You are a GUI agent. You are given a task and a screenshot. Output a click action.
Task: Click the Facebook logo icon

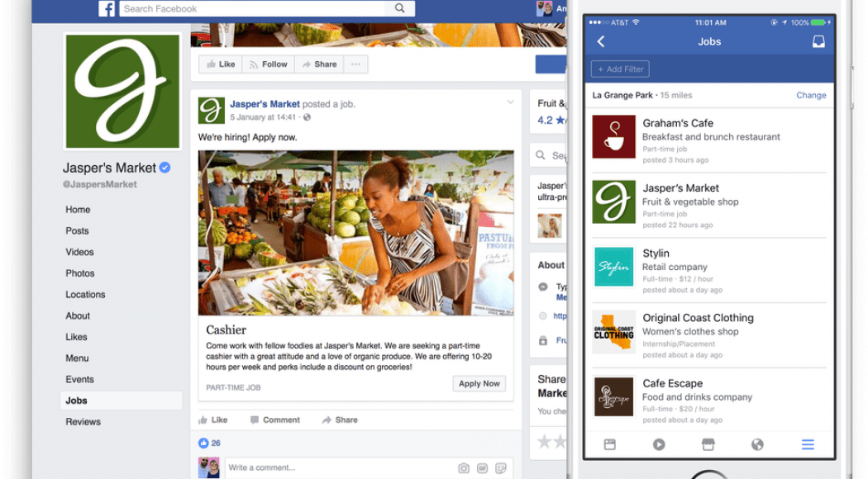(107, 8)
